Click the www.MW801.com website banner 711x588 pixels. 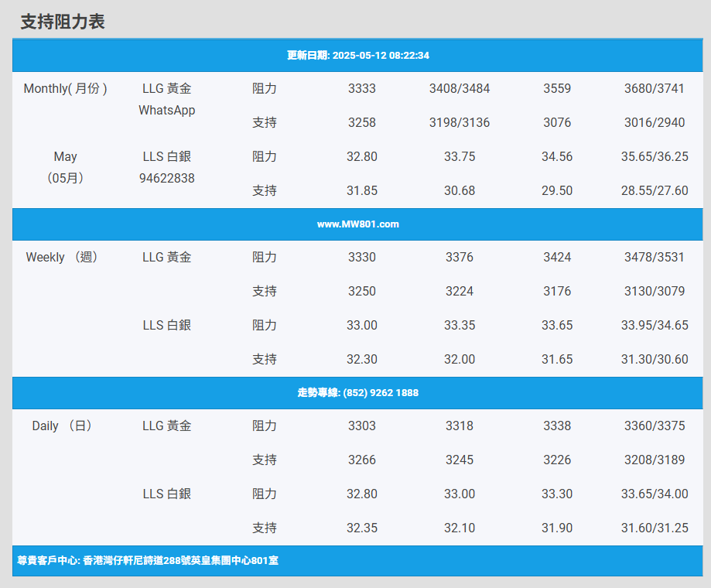pyautogui.click(x=357, y=224)
